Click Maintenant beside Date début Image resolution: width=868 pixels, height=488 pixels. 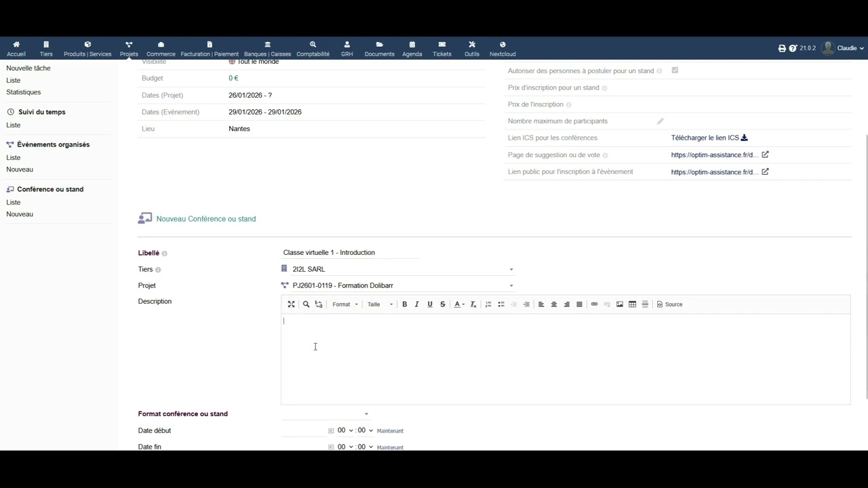[x=390, y=431]
